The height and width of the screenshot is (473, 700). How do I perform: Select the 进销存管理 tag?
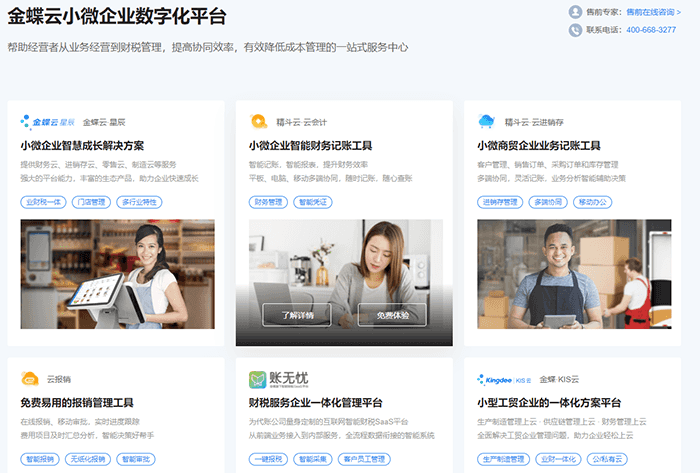[x=500, y=202]
